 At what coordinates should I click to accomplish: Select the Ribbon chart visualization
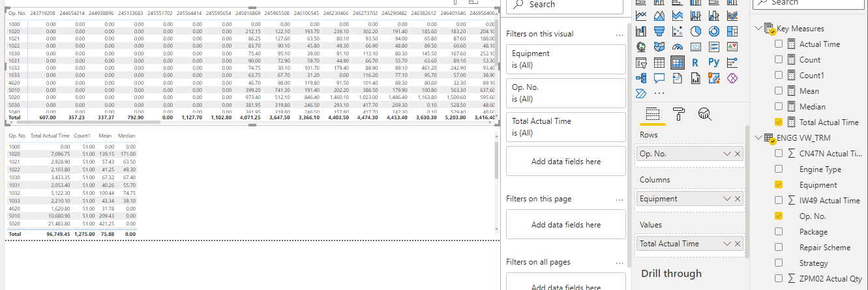732,16
